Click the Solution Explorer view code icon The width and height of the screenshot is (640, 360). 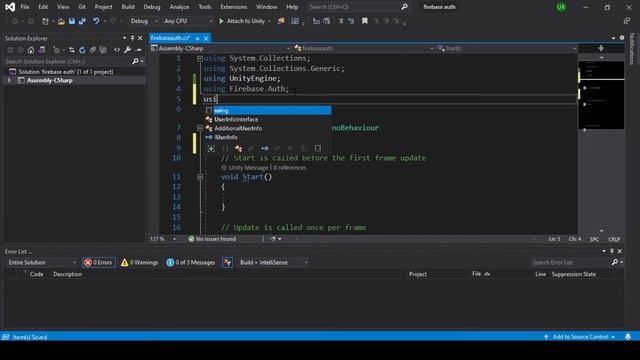[117, 50]
